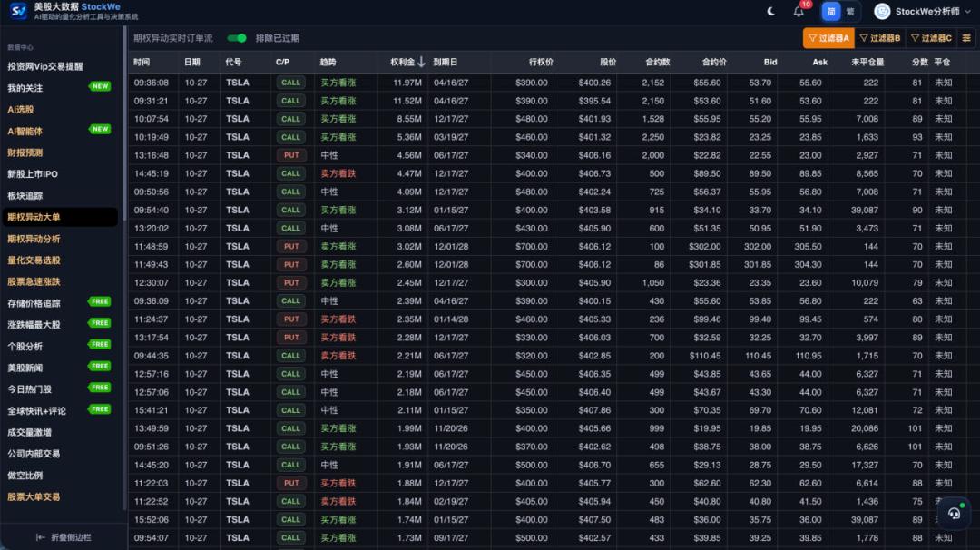Expand the StockWe分析师 account dropdown
This screenshot has height=550, width=980.
point(967,11)
